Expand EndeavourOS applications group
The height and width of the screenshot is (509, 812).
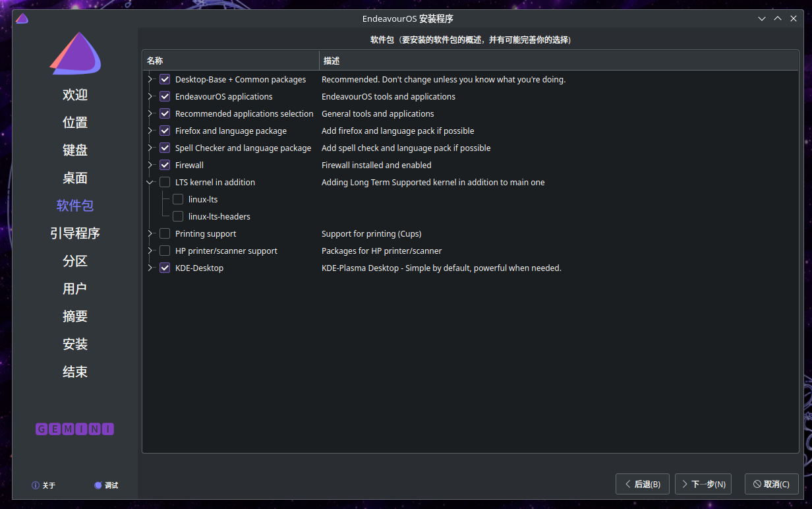coord(150,96)
